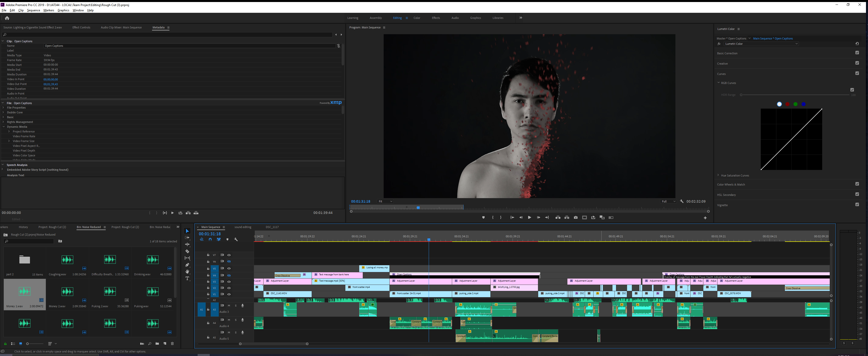Toggle timeline snap magnet icon

click(210, 240)
